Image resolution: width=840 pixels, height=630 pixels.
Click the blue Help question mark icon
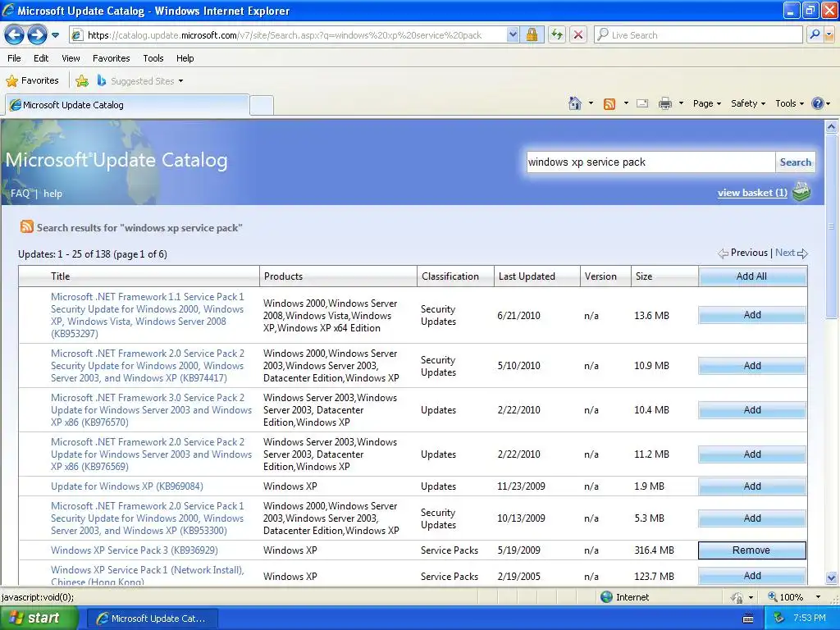pyautogui.click(x=818, y=103)
